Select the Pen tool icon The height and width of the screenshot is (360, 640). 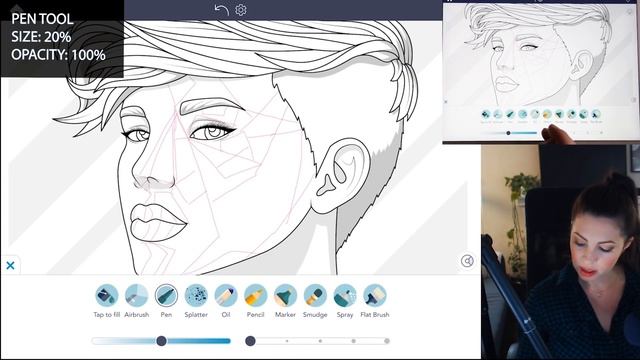tap(166, 296)
